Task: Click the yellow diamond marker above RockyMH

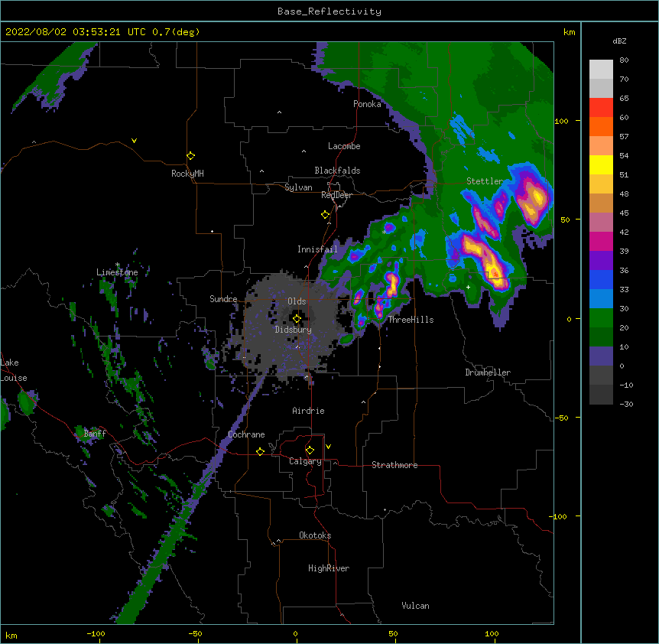Action: 190,156
